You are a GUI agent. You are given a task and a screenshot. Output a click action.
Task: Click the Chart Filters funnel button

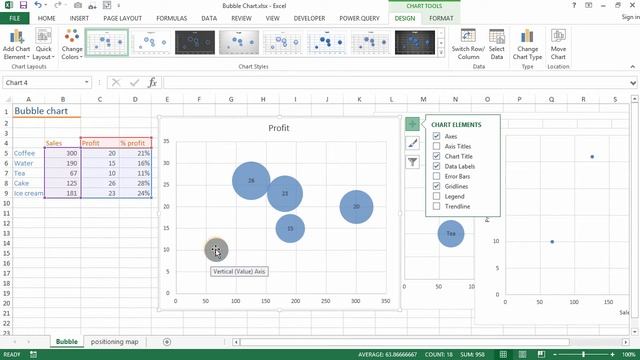coord(412,162)
